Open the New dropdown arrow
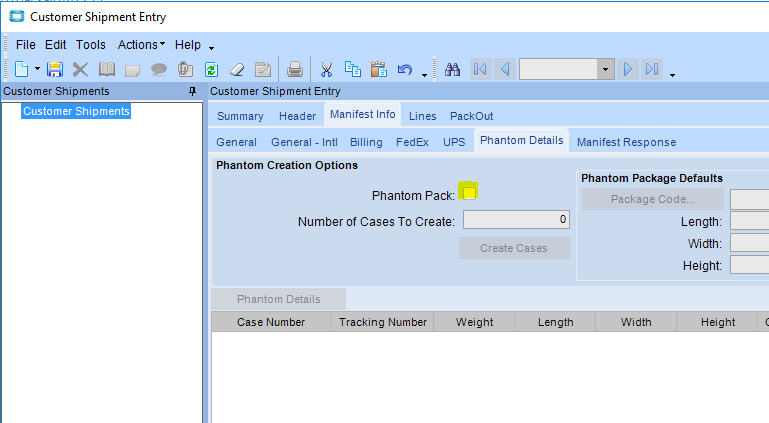 click(37, 69)
